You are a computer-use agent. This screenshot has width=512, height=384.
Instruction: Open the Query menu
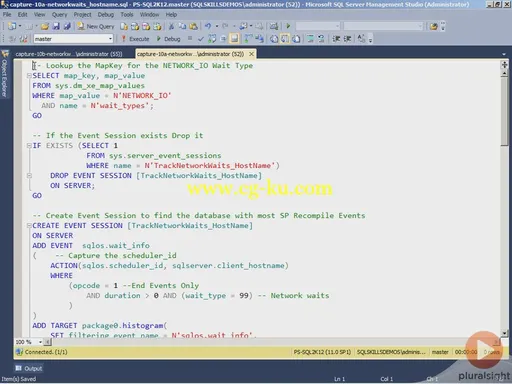click(59, 15)
